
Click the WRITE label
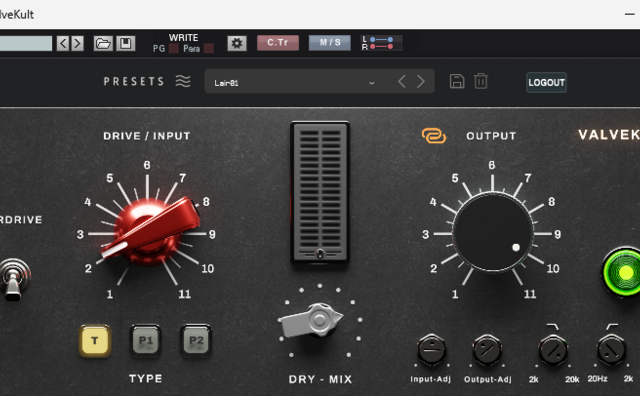click(184, 38)
